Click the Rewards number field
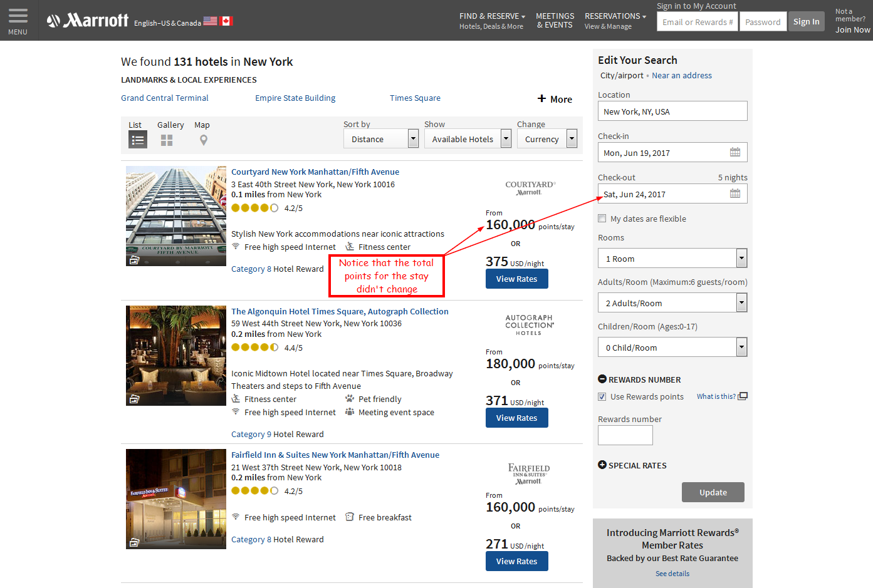Image resolution: width=873 pixels, height=588 pixels. point(625,435)
